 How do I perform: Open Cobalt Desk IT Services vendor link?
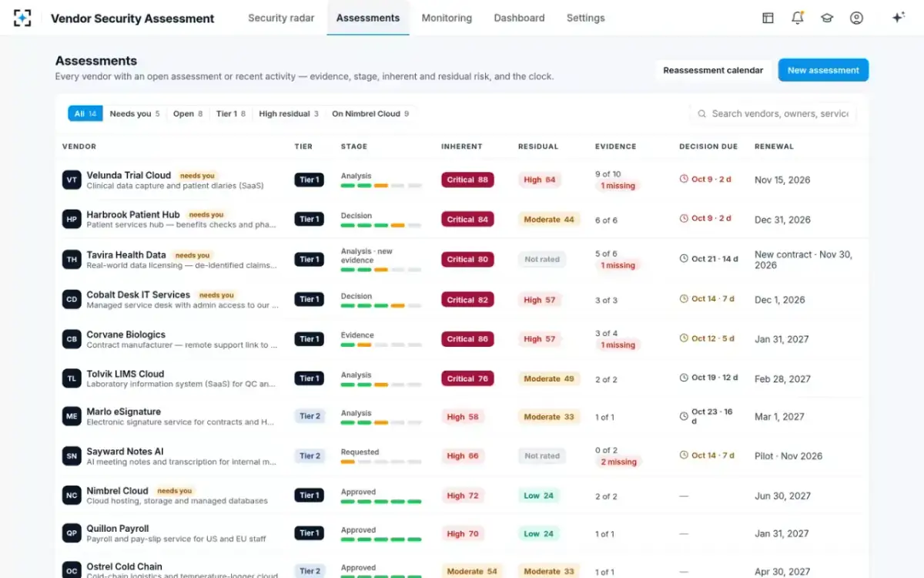pyautogui.click(x=139, y=294)
